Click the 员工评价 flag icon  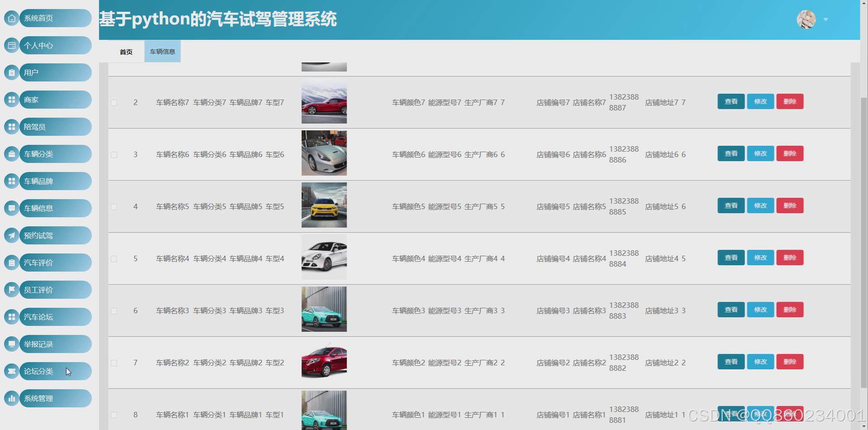click(12, 290)
